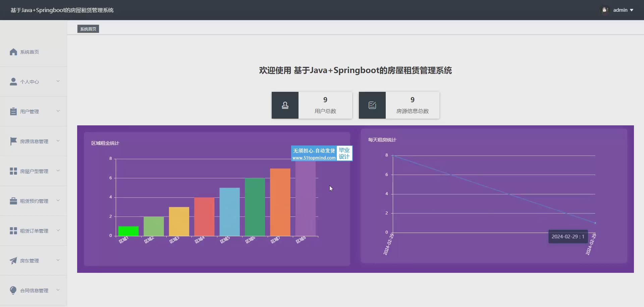This screenshot has height=307, width=644.
Task: Click the light green 区域2 bar
Action: [x=154, y=226]
